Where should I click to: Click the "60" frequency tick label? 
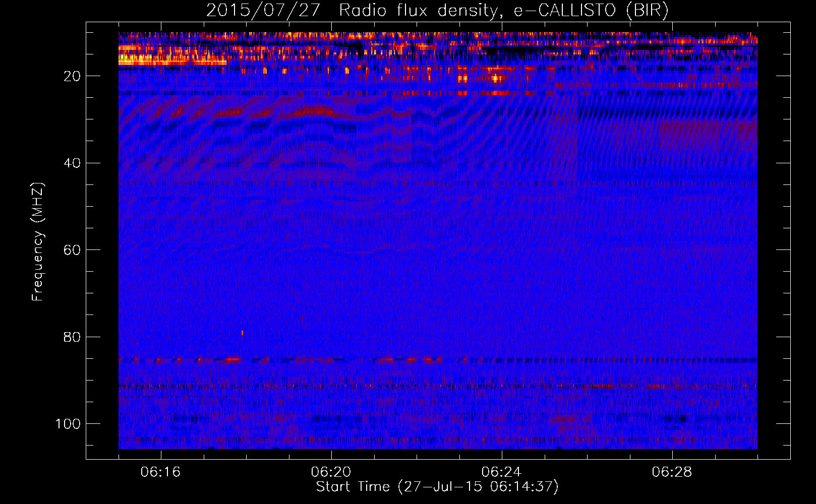click(72, 250)
